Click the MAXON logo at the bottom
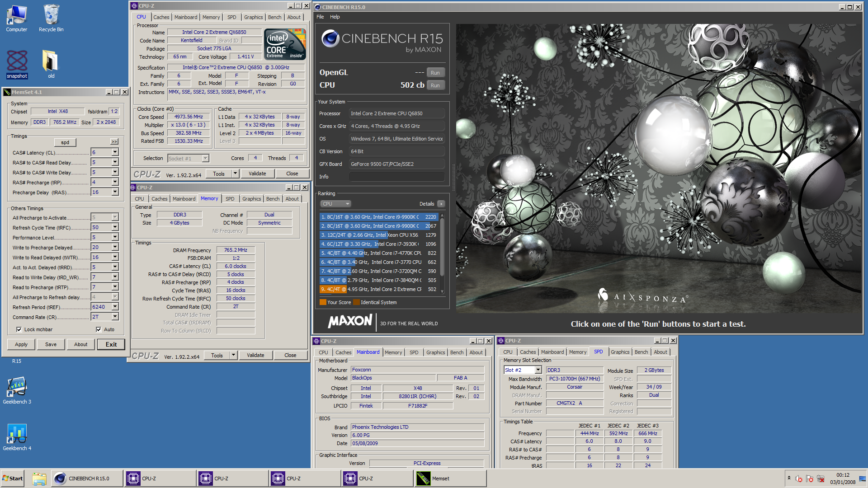 (350, 322)
